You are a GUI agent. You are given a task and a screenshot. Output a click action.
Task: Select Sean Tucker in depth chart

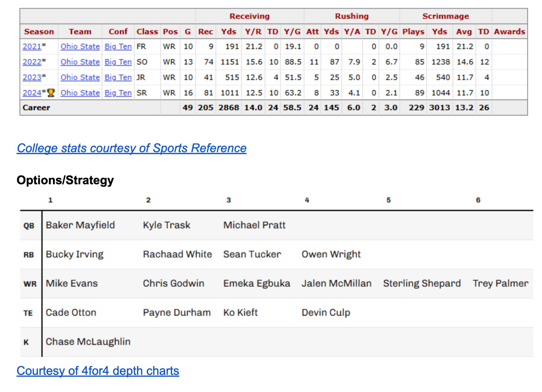pos(252,254)
